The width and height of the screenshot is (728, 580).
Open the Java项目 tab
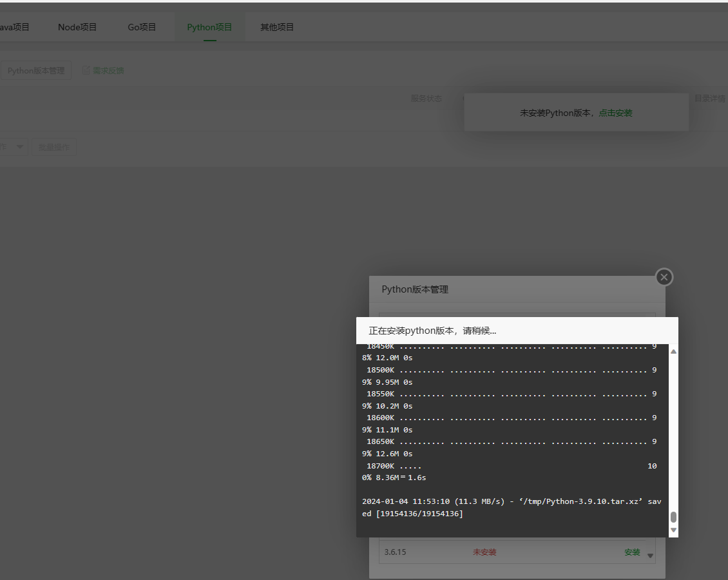[14, 28]
